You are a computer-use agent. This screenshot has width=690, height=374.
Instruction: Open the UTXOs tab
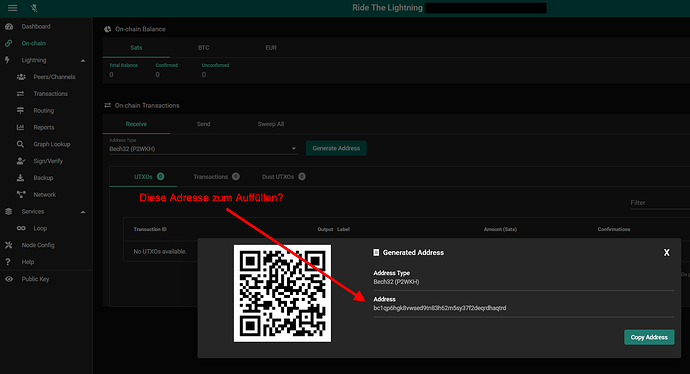coord(143,176)
